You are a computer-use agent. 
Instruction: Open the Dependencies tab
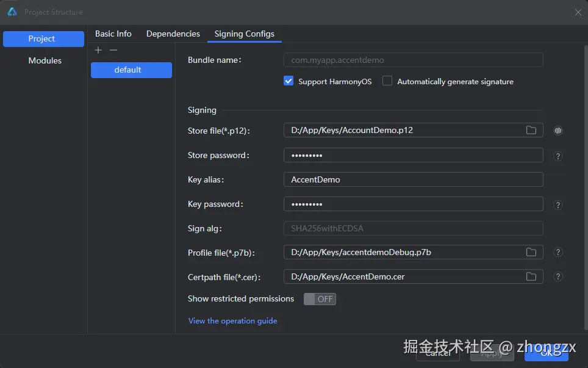[173, 34]
